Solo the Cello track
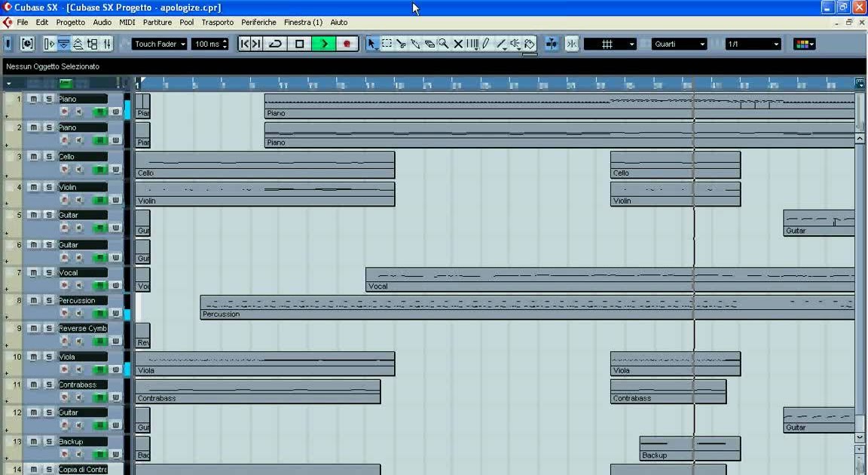The width and height of the screenshot is (868, 475). [49, 156]
